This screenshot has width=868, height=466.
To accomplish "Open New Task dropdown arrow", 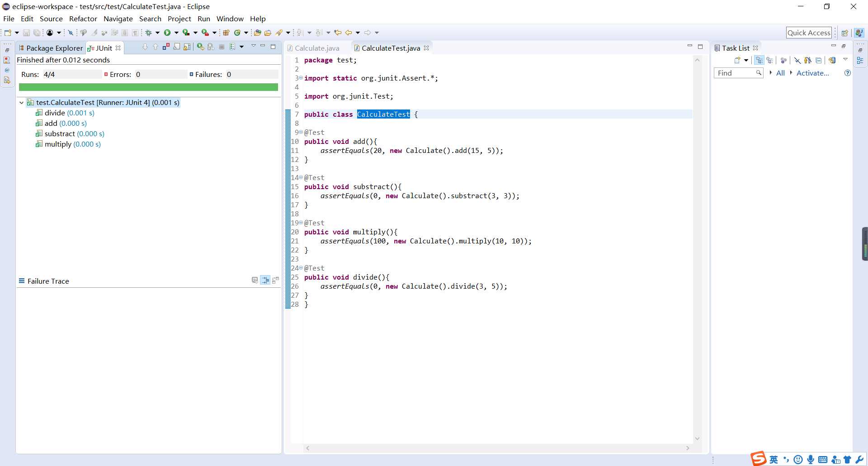I will (746, 60).
